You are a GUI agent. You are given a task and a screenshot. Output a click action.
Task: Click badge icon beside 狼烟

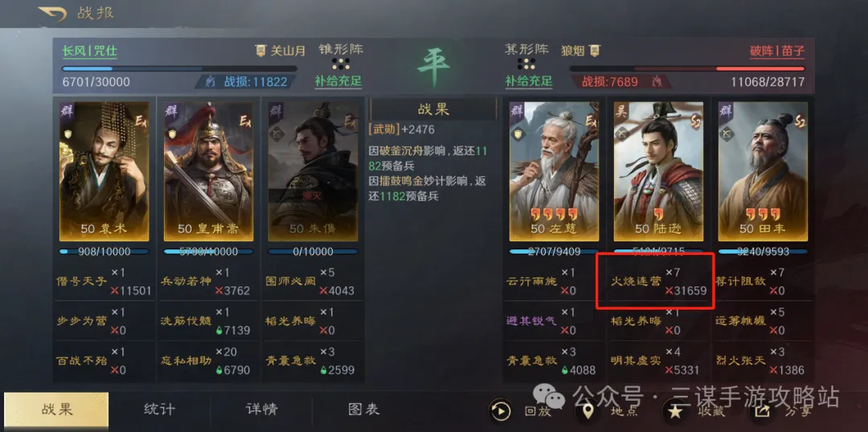595,51
